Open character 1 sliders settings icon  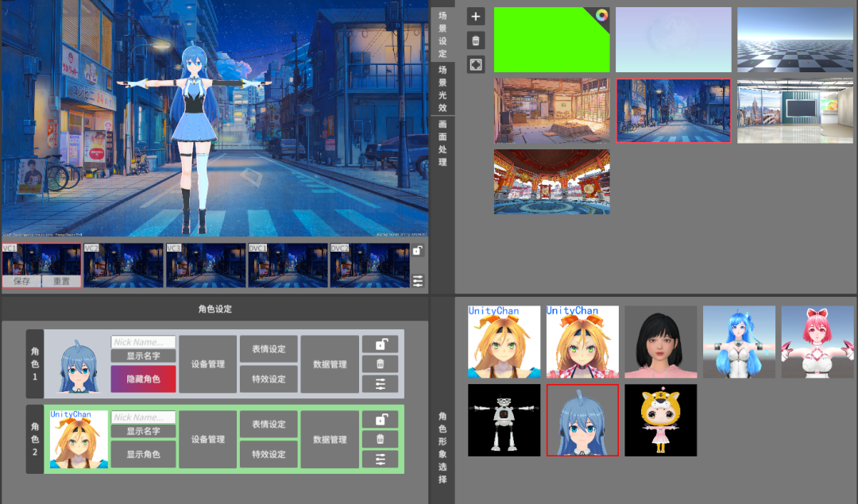pos(380,384)
